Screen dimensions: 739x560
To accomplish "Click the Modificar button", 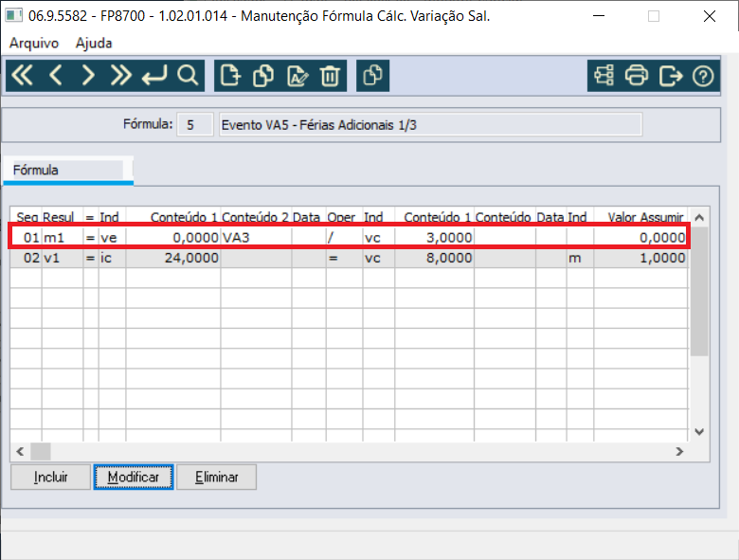I will [134, 477].
